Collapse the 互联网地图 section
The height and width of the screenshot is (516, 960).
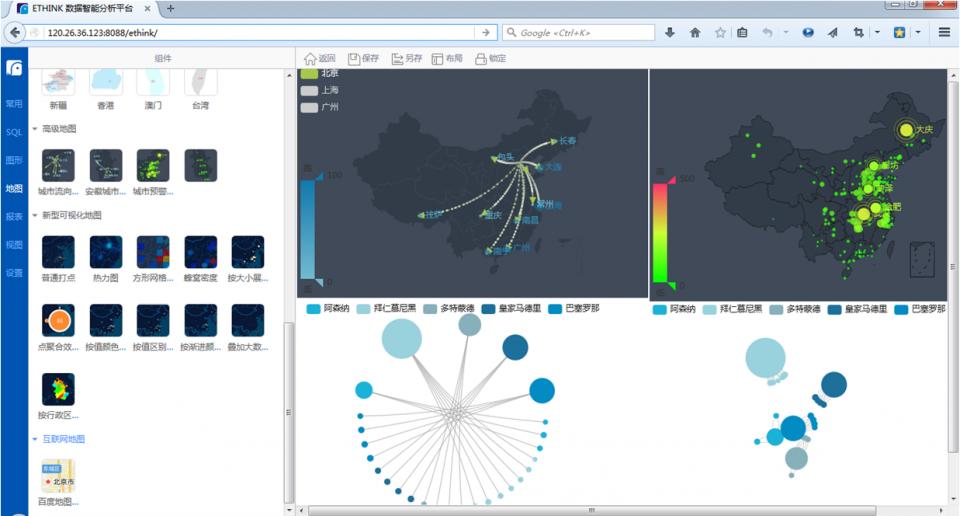[35, 439]
